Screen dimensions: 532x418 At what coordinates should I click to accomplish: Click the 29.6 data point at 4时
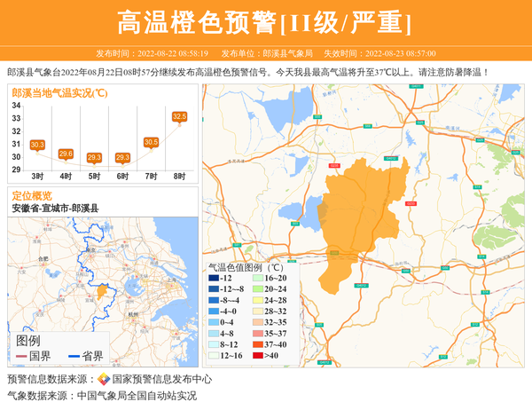66,154
